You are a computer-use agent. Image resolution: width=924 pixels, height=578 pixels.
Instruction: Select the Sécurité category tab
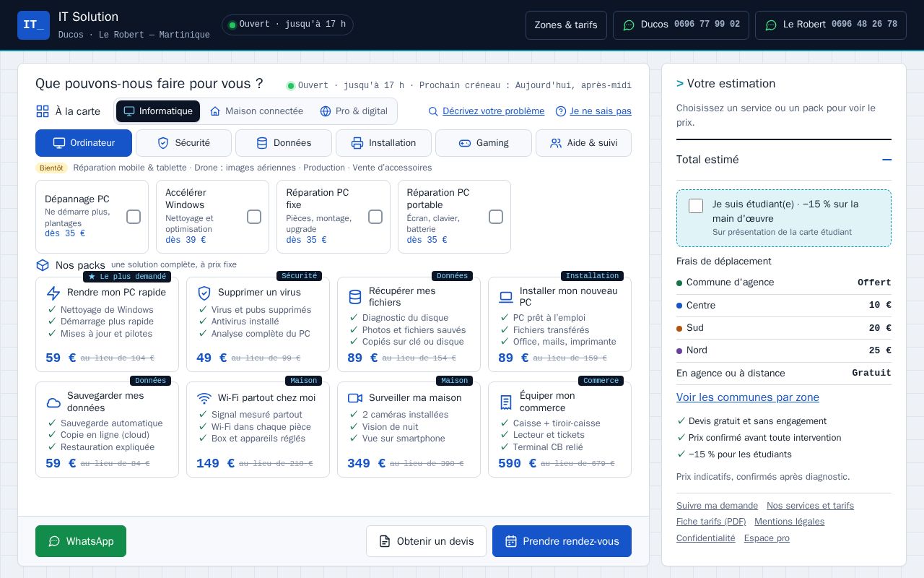(x=183, y=143)
